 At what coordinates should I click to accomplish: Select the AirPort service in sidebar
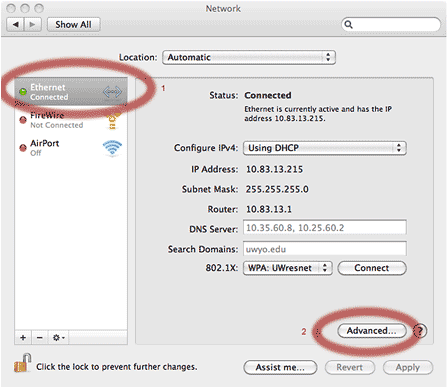pos(71,148)
